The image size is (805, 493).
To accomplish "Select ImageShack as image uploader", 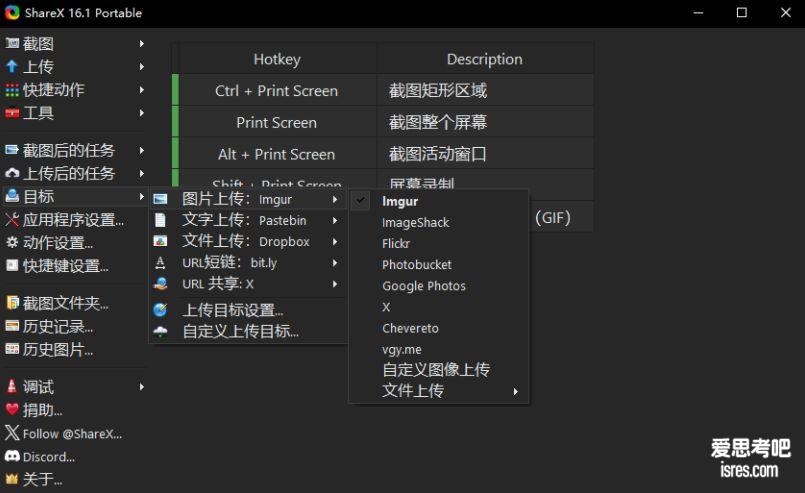I will (x=415, y=222).
